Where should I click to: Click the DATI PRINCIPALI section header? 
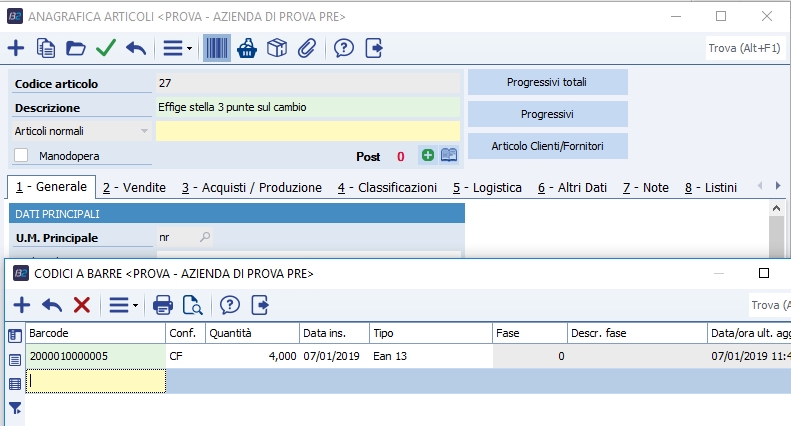point(237,214)
